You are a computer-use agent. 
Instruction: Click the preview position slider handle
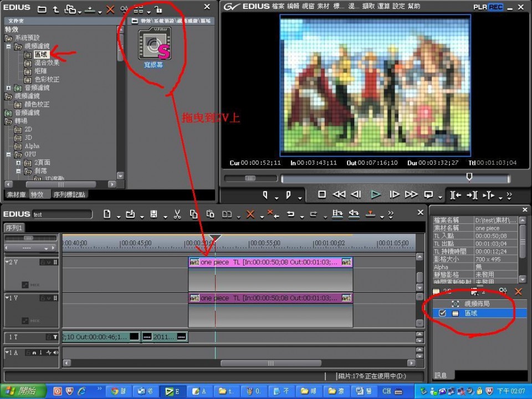coord(469,177)
